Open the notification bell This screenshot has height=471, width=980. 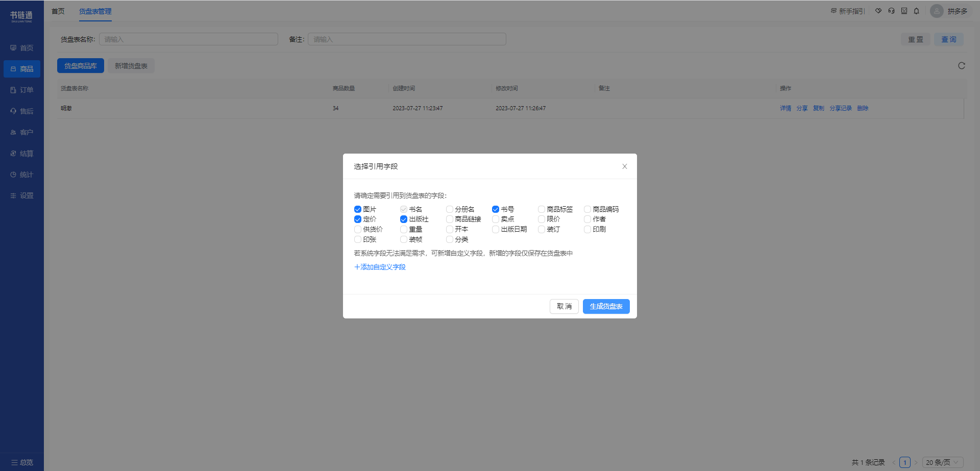click(x=916, y=11)
